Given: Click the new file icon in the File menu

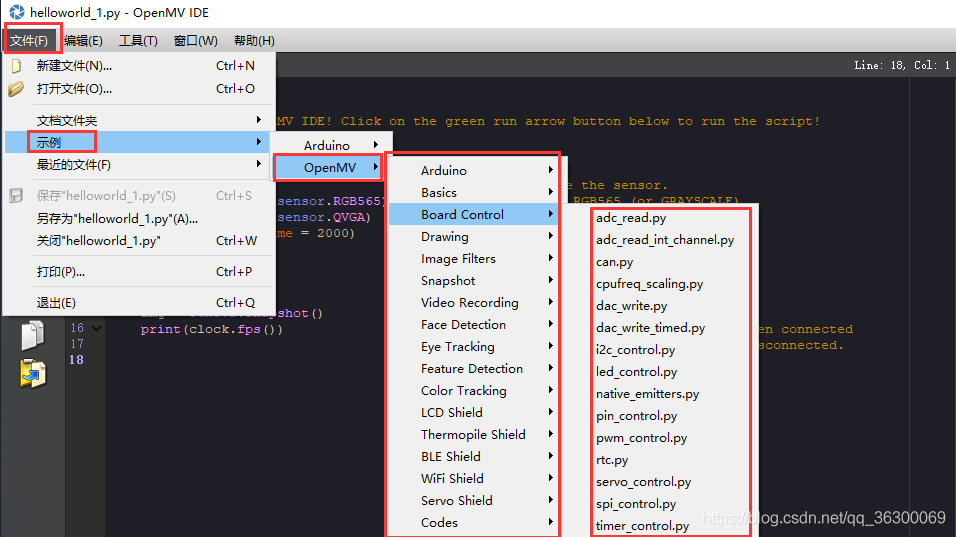Looking at the screenshot, I should 16,66.
